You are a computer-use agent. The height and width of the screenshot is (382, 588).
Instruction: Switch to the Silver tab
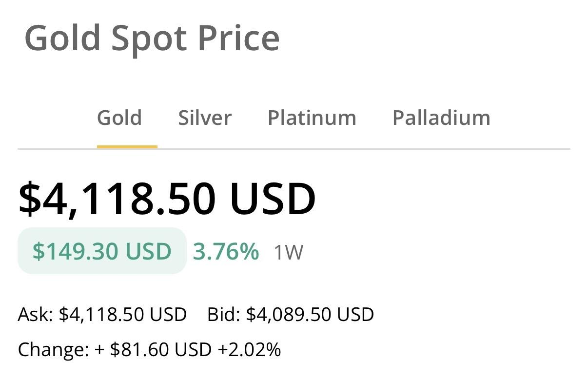205,118
